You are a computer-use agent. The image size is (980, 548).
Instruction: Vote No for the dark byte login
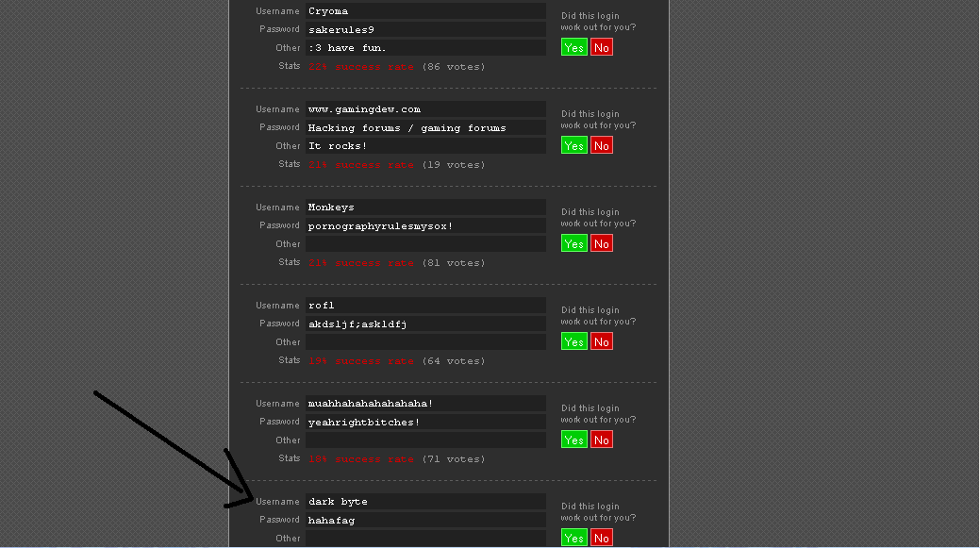pos(601,538)
